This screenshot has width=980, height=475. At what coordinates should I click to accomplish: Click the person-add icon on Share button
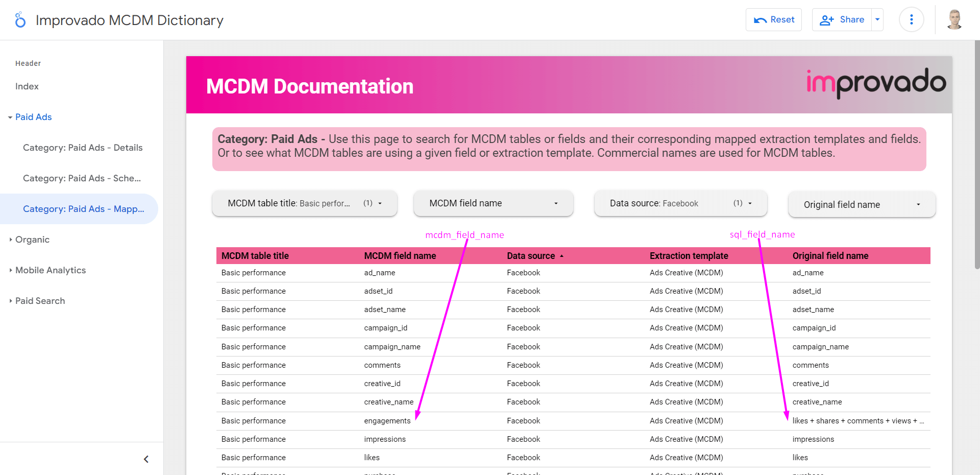click(827, 19)
